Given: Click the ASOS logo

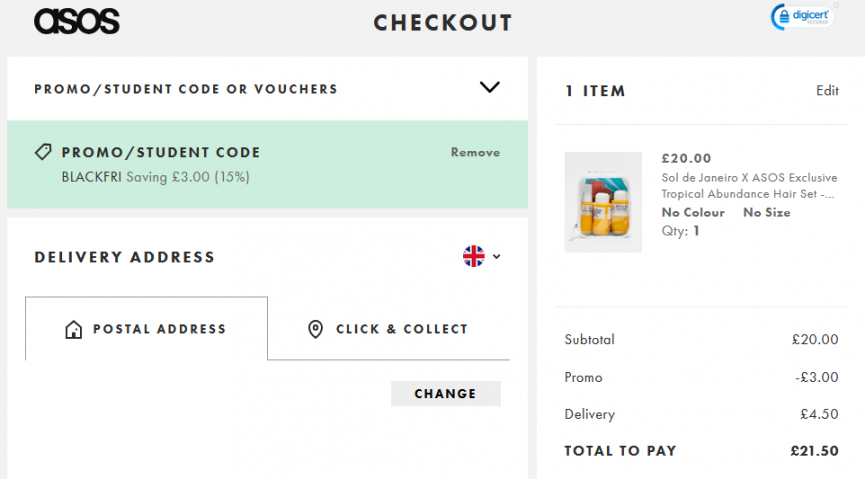Looking at the screenshot, I should [76, 21].
